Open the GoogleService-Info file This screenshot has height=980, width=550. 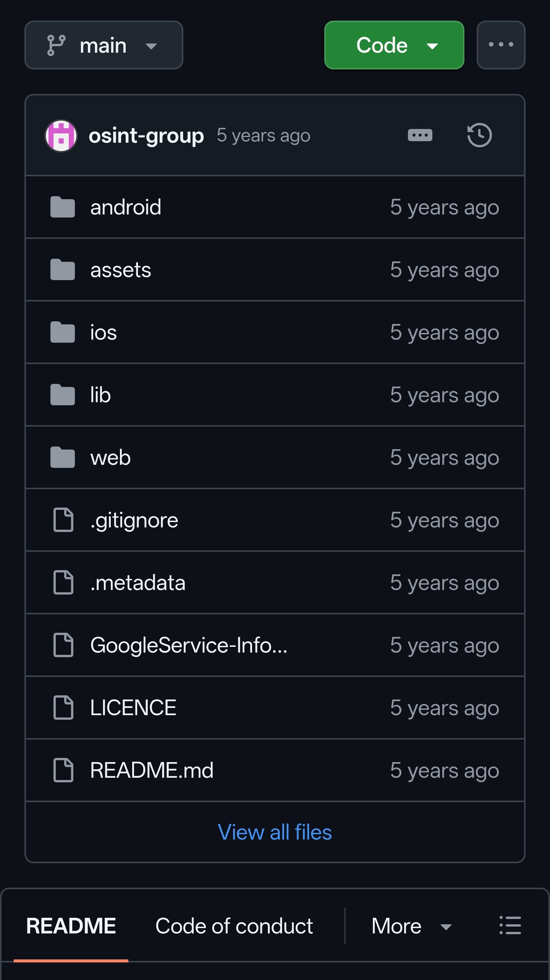tap(189, 645)
